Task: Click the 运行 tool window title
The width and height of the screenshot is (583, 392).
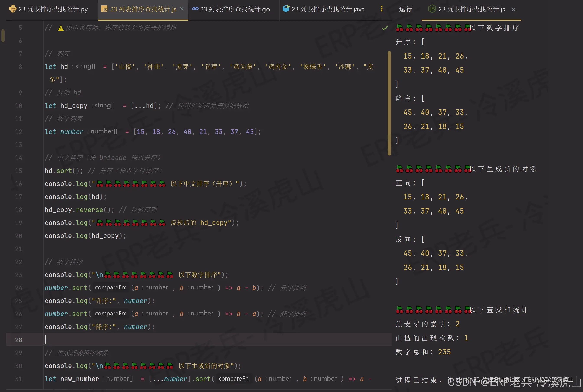Action: tap(405, 9)
